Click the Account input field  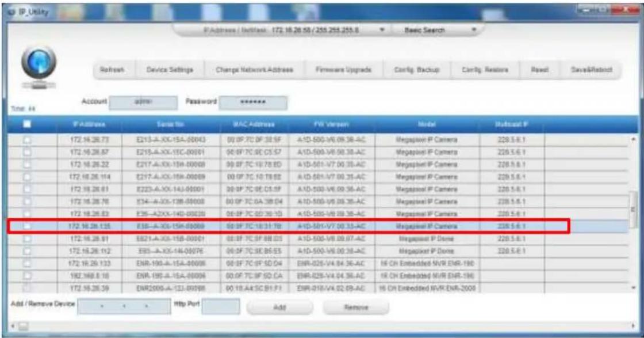point(143,102)
